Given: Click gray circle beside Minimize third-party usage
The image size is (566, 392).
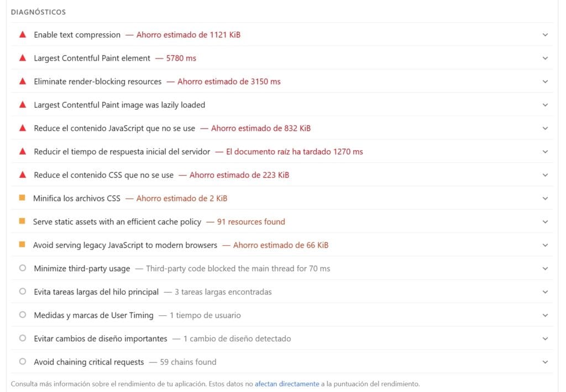Looking at the screenshot, I should (23, 268).
